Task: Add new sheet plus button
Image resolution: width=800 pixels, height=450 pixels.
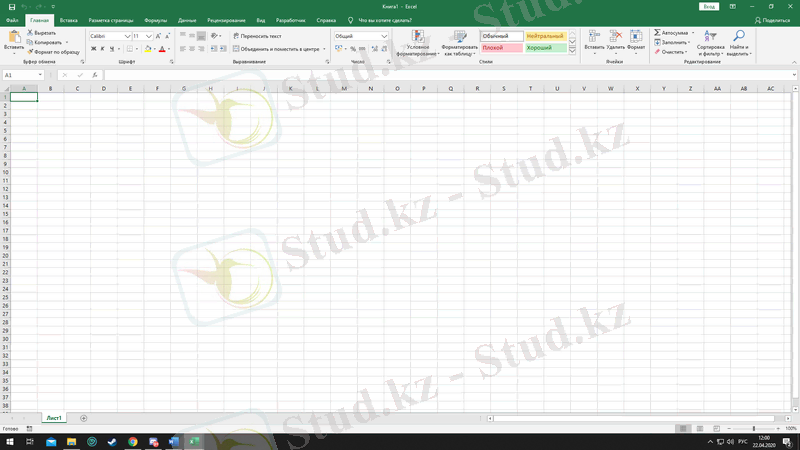Action: (x=84, y=418)
